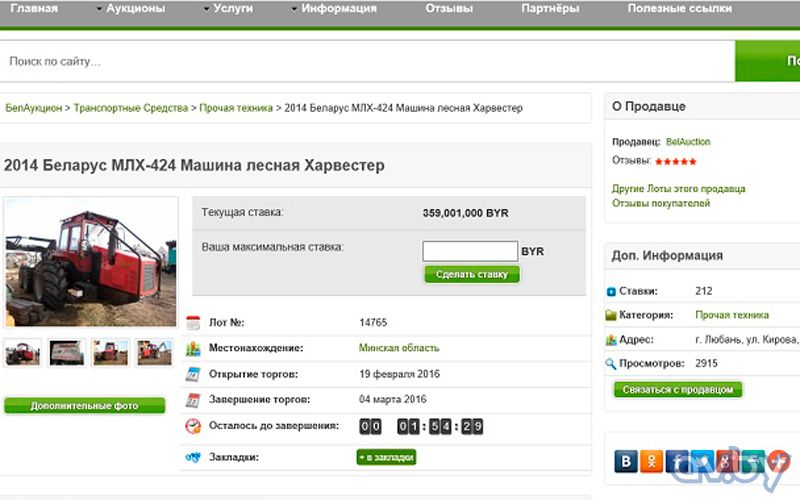
Task: Click the location icon beside Местонахождение
Action: pos(193,348)
